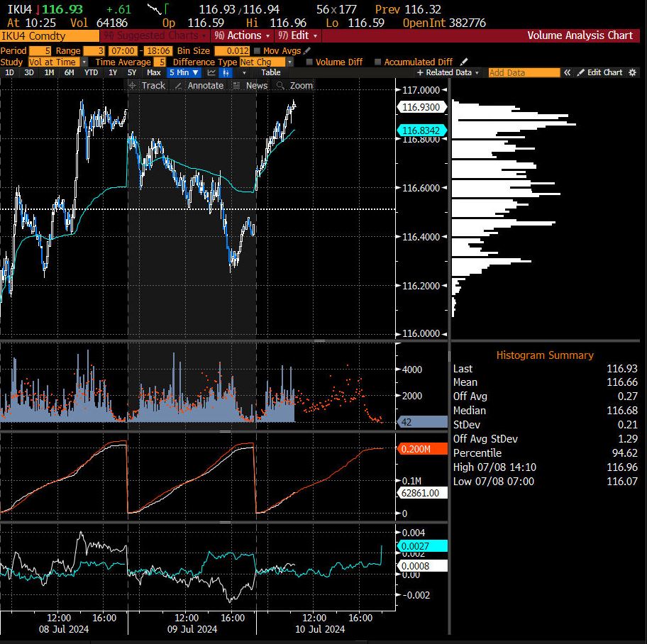Enable the Mov Avgs checkbox

258,51
